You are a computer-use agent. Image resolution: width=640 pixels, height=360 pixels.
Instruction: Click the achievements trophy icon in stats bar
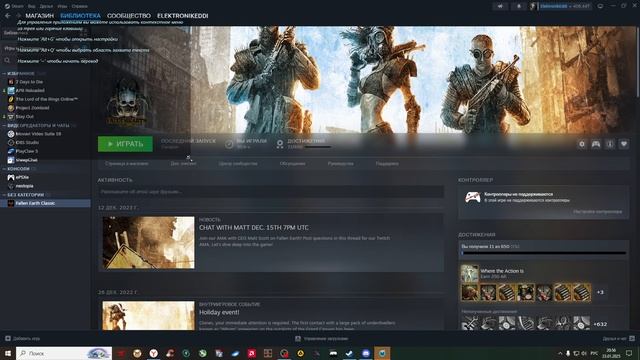[280, 144]
